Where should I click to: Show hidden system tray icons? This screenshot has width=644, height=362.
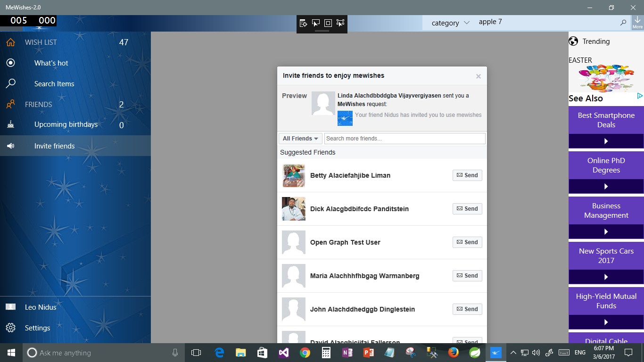pyautogui.click(x=513, y=353)
